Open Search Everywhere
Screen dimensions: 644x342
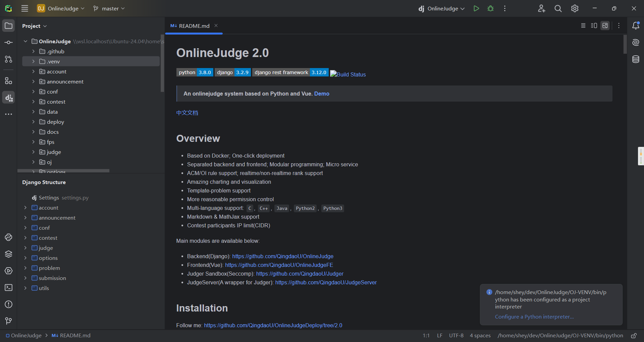[x=558, y=8]
